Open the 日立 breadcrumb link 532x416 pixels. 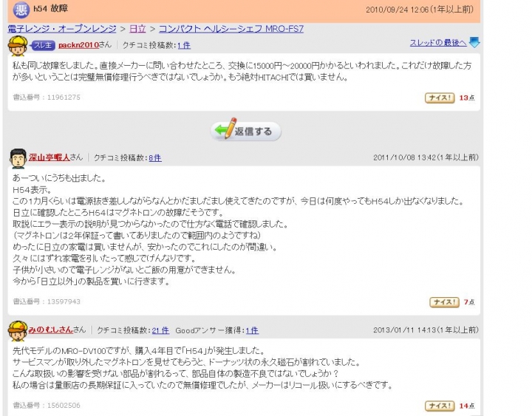coord(137,29)
